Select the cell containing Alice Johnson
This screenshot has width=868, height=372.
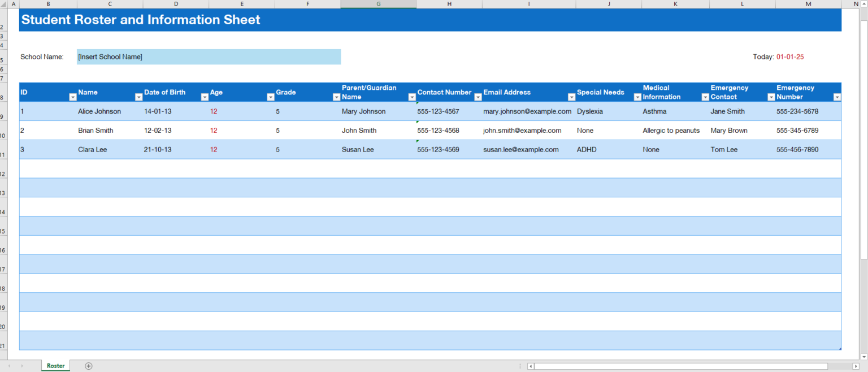click(x=99, y=111)
